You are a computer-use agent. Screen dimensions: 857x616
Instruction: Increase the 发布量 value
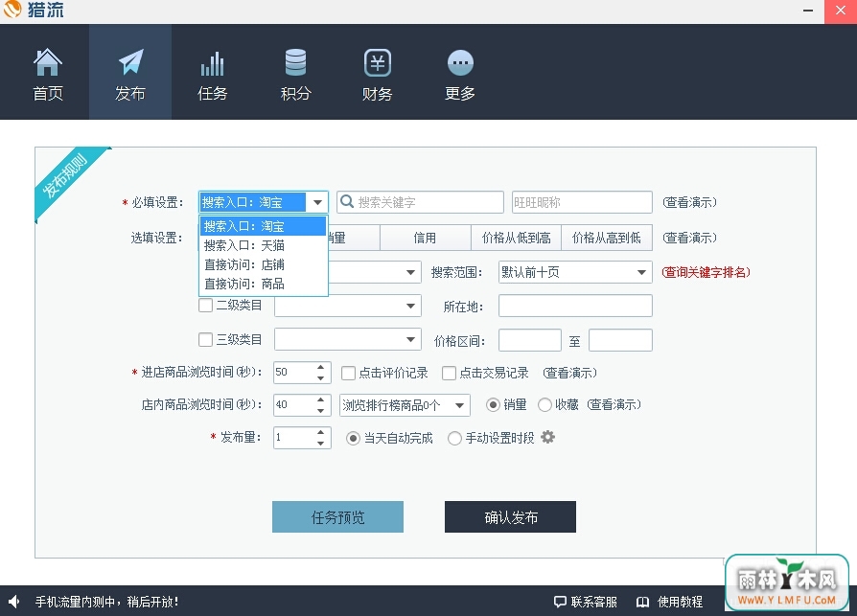(x=321, y=432)
